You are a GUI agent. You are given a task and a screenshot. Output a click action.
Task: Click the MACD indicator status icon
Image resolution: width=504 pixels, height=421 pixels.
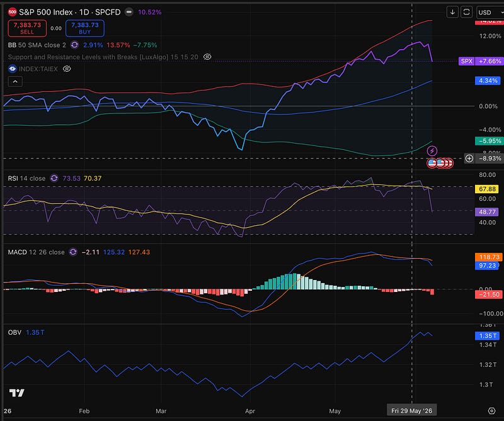point(73,252)
